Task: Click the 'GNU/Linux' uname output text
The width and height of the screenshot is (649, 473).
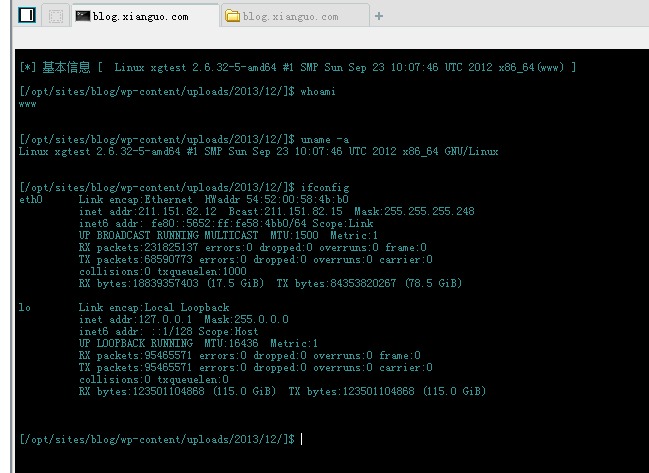Action: (x=471, y=151)
